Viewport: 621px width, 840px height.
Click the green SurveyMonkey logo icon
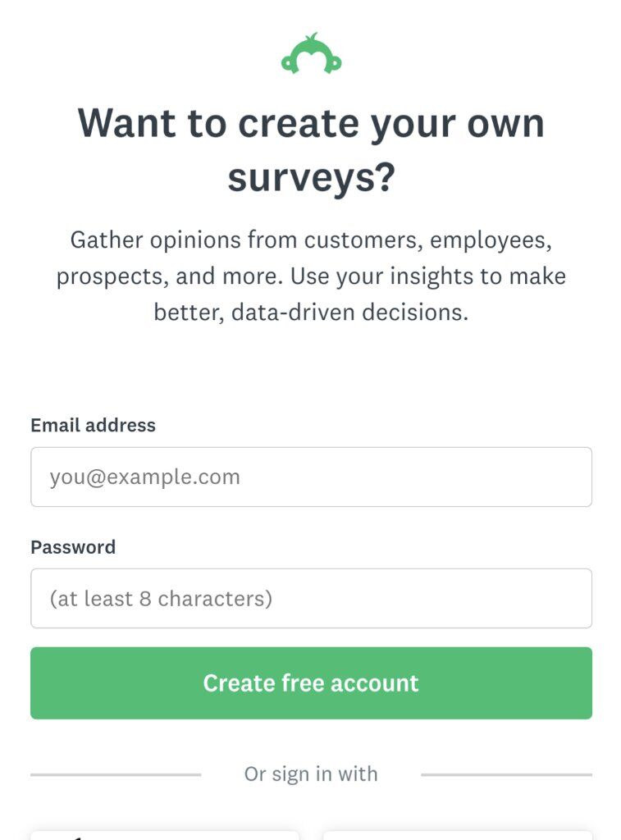[x=311, y=53]
